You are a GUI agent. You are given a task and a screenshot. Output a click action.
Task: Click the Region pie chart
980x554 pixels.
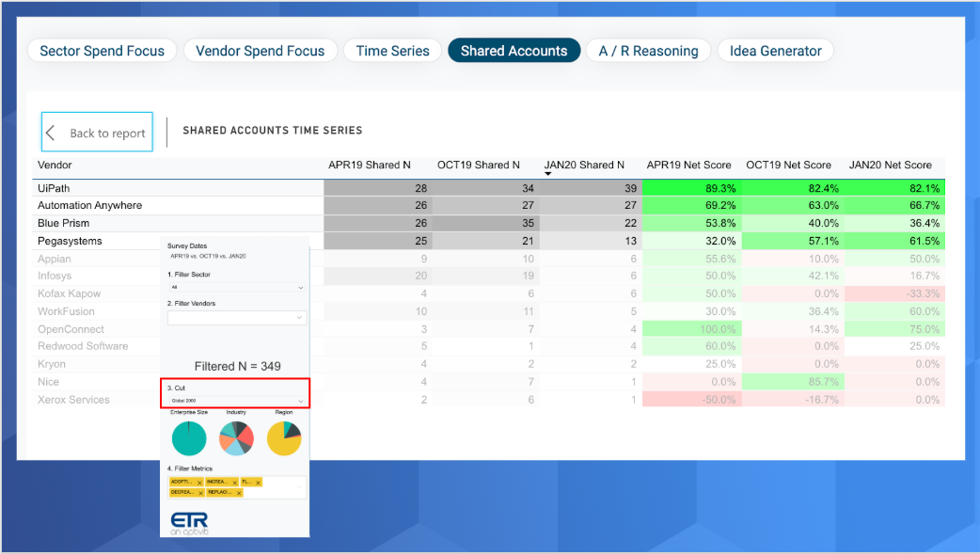pyautogui.click(x=284, y=438)
